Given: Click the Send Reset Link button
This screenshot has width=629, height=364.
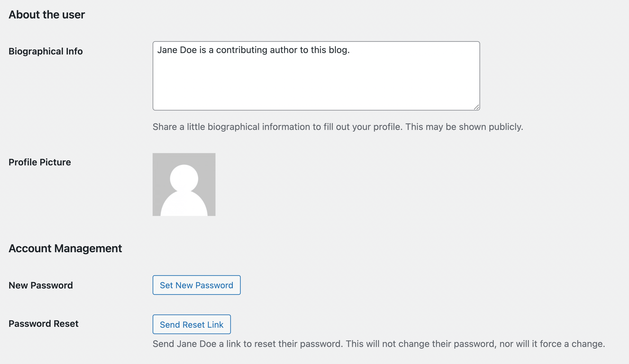Looking at the screenshot, I should 192,324.
